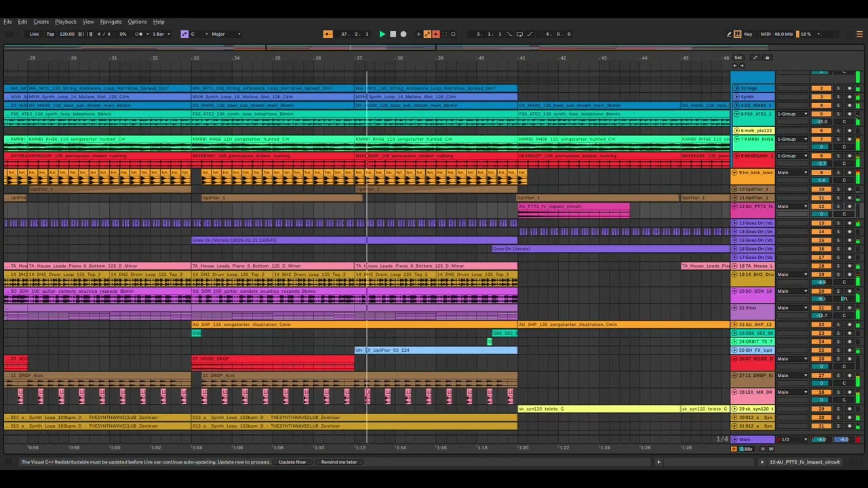The width and height of the screenshot is (868, 488).
Task: Jump to the previous locator arrow
Action: click(x=734, y=66)
